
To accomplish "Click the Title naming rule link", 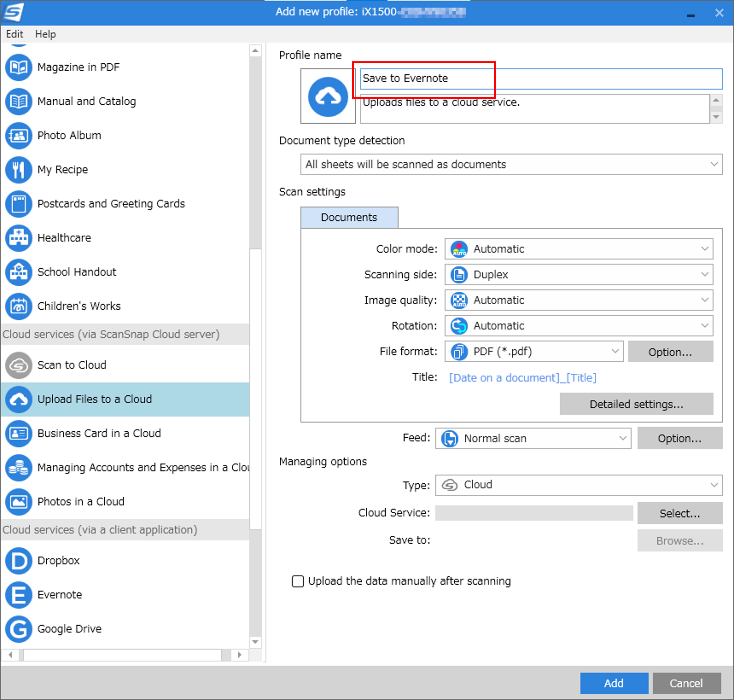I will point(522,378).
